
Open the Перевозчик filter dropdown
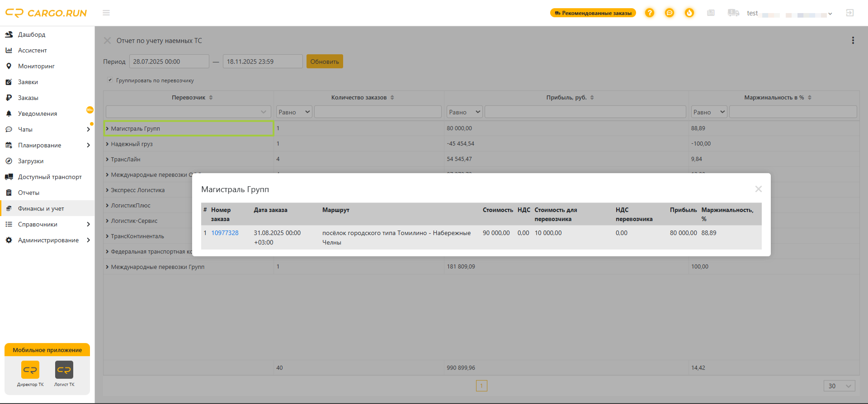(189, 112)
